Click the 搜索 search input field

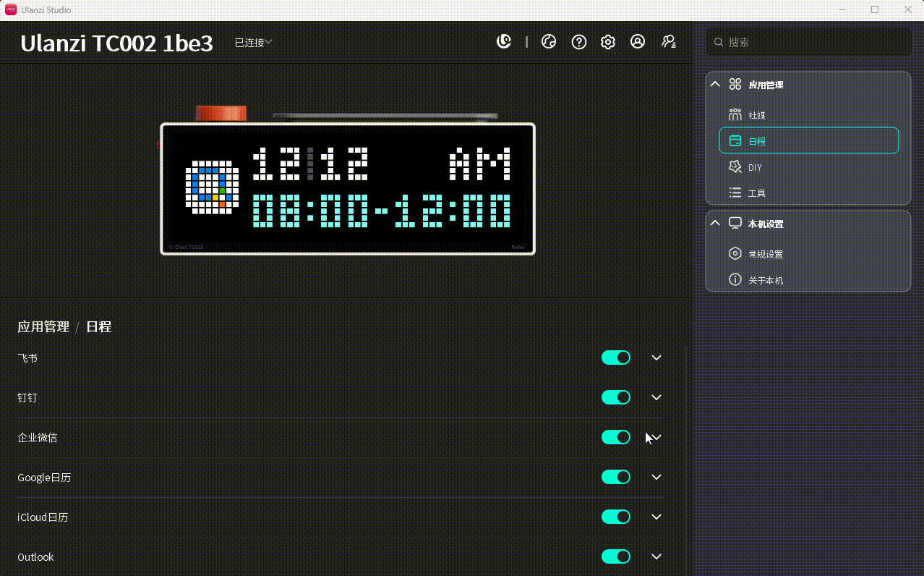(x=808, y=42)
